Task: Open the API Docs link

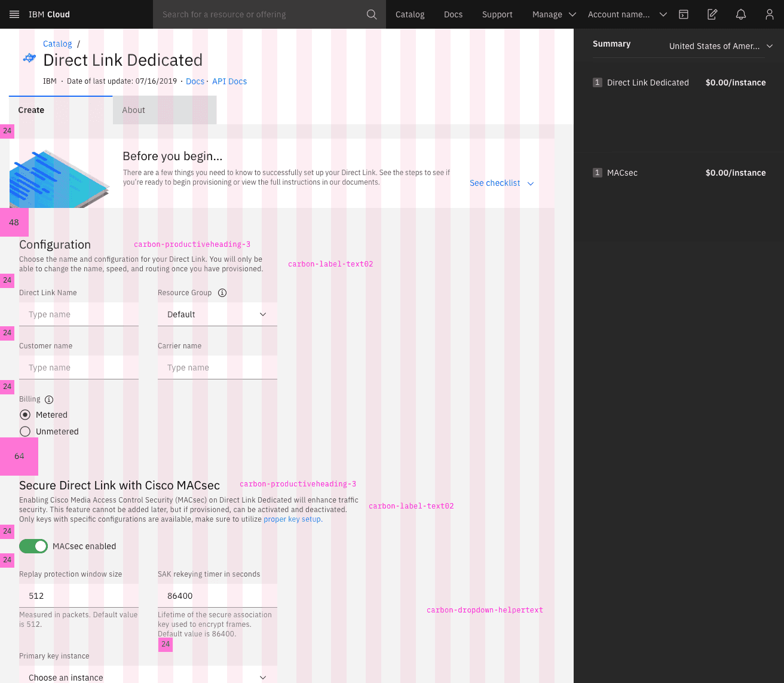Action: (229, 81)
